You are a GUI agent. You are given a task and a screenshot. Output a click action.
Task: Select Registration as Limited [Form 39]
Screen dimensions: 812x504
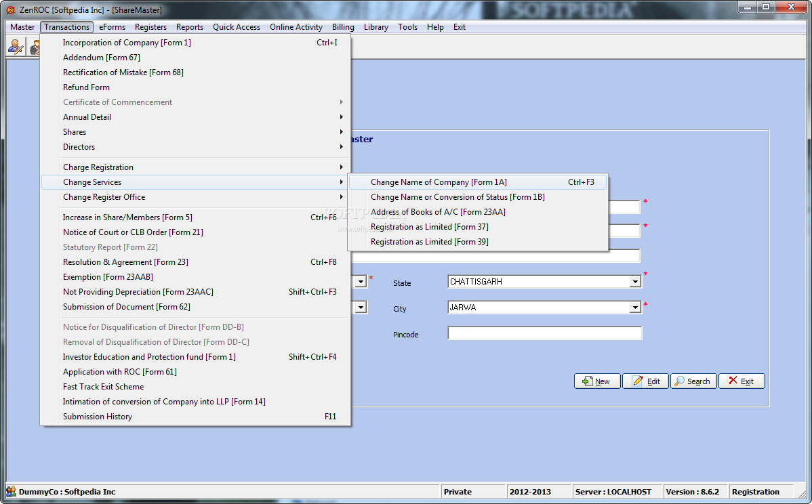pyautogui.click(x=477, y=242)
